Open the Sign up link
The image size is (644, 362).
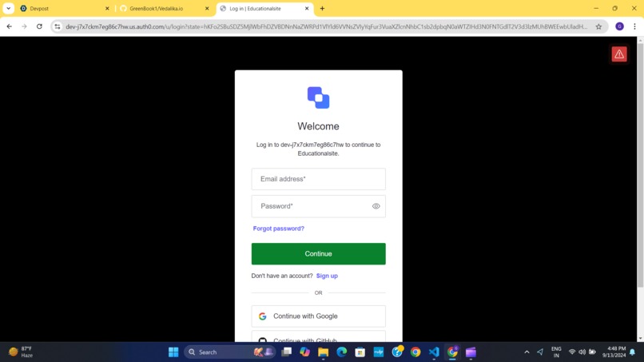tap(327, 276)
